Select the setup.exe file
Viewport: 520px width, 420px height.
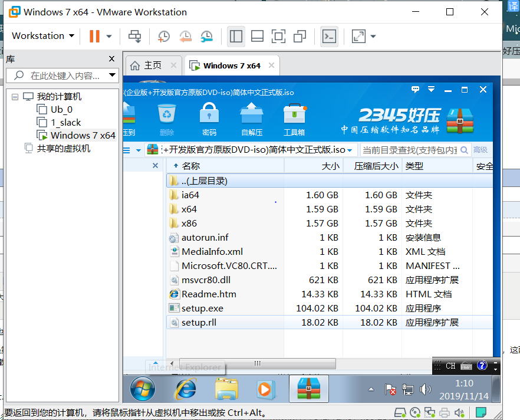(x=330, y=309)
